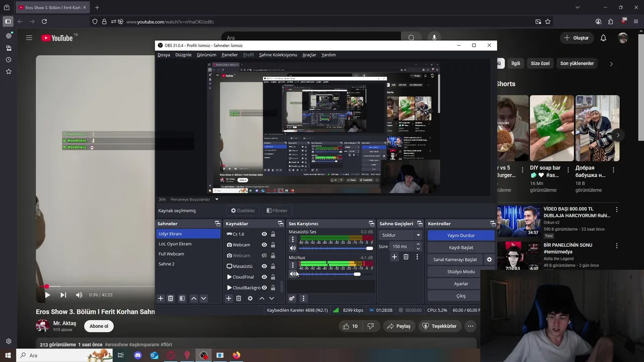
Task: Open Ayarlar settings button
Action: (x=461, y=284)
